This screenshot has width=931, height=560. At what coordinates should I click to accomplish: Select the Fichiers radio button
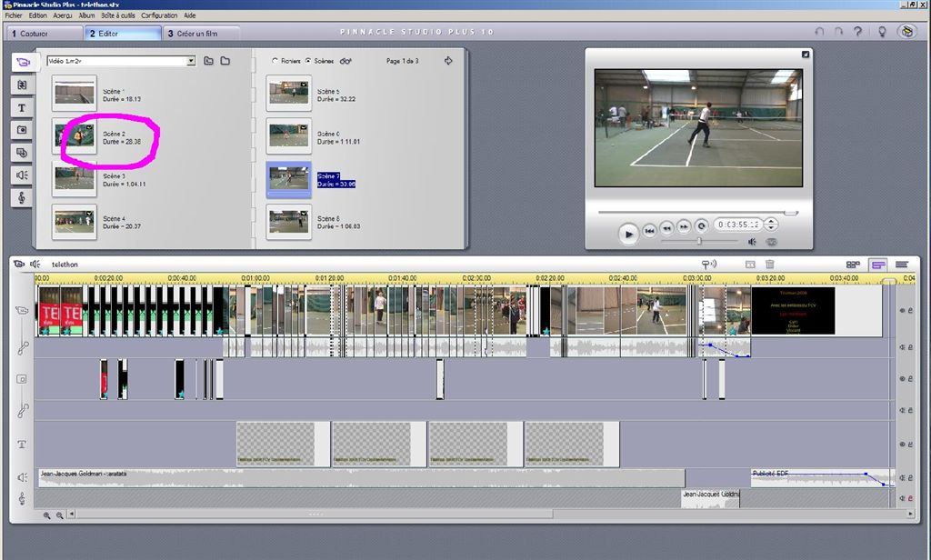pyautogui.click(x=275, y=61)
